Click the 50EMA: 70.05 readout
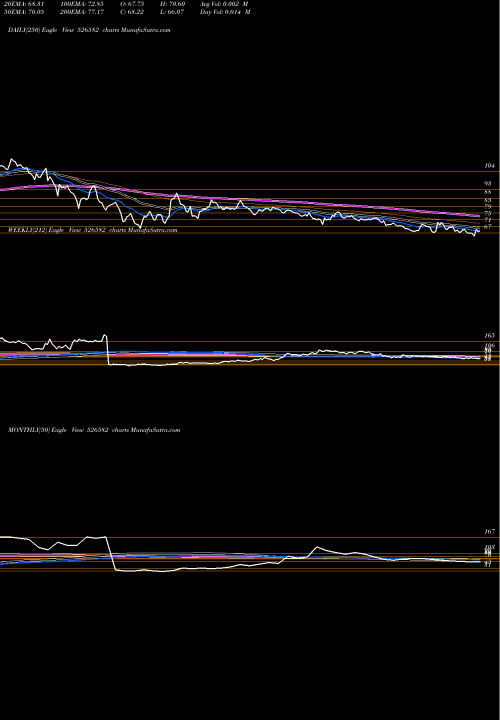The image size is (500, 720). (22, 12)
